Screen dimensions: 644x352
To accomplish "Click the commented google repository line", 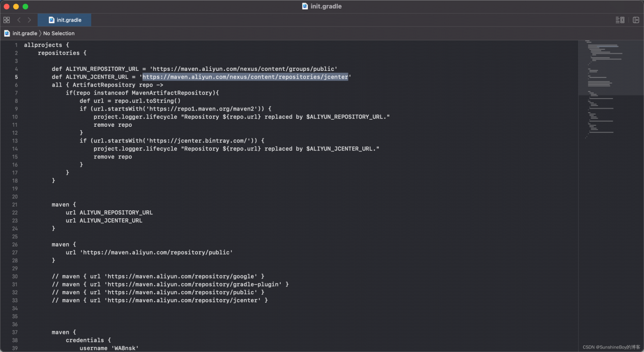I will tap(157, 276).
